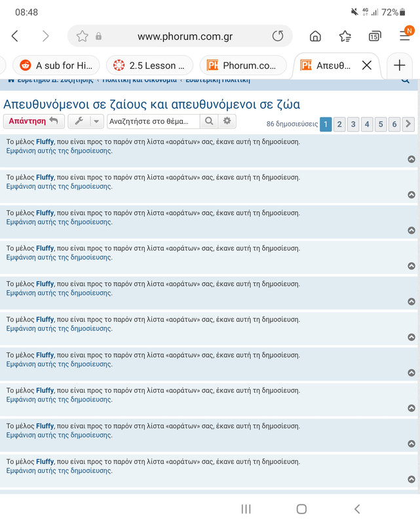Screen dimensions: 420x524
Task: Open advanced search gear icon
Action: pos(227,121)
